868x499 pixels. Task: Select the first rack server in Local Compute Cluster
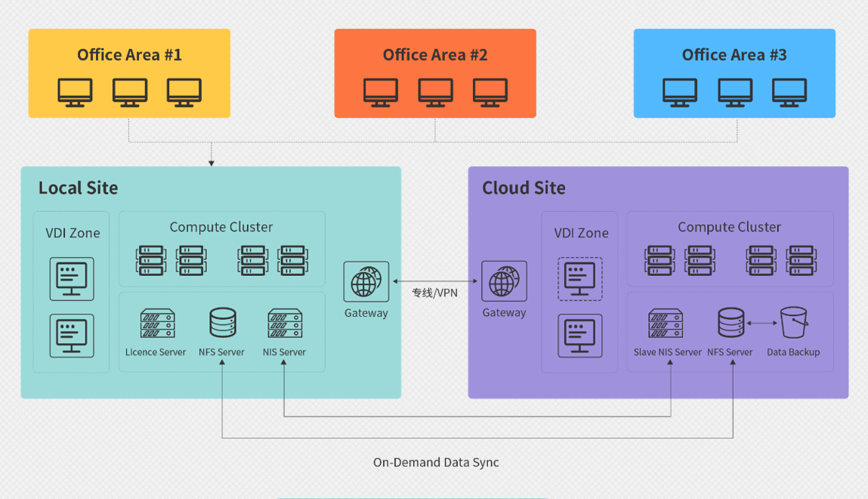(151, 260)
